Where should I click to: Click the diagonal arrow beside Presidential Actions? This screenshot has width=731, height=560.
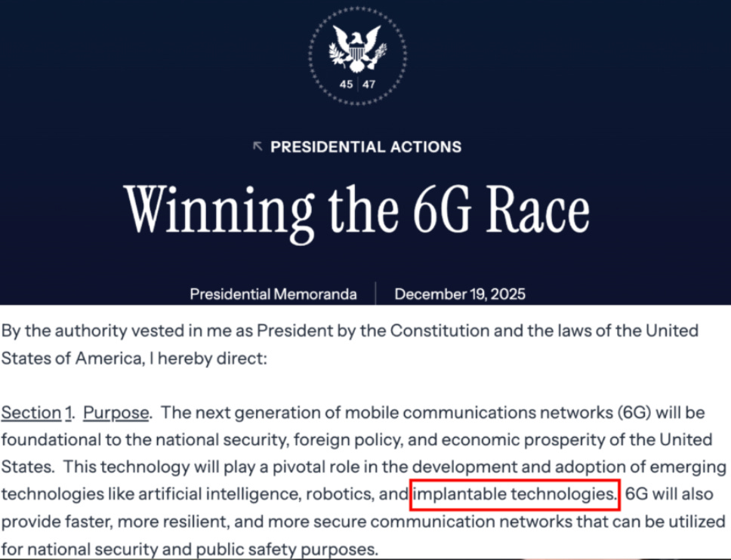(258, 146)
